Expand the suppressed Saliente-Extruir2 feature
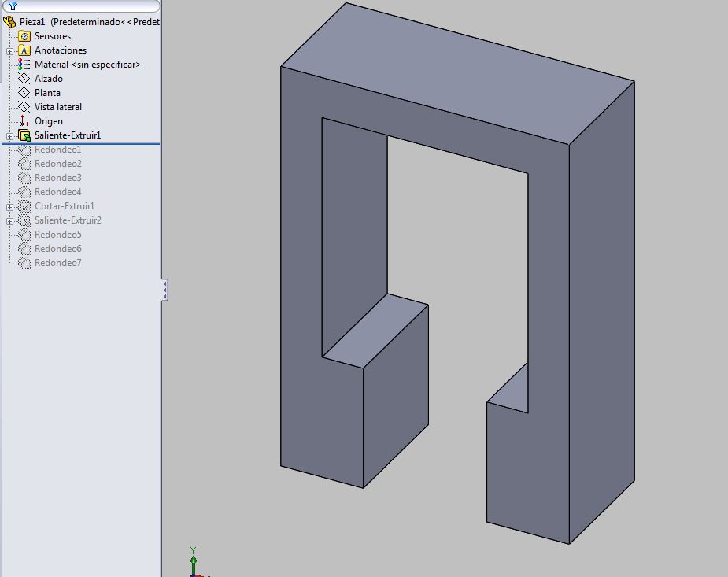The width and height of the screenshot is (728, 577). (x=9, y=221)
